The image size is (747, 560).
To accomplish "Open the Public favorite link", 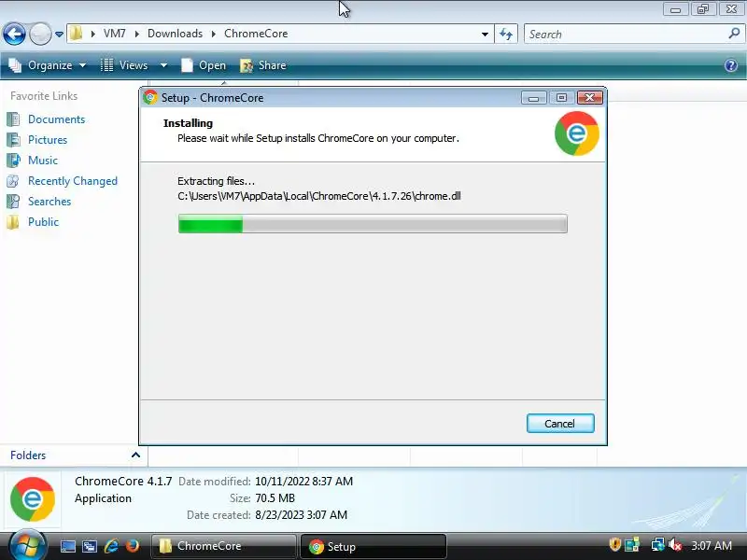I will 43,222.
